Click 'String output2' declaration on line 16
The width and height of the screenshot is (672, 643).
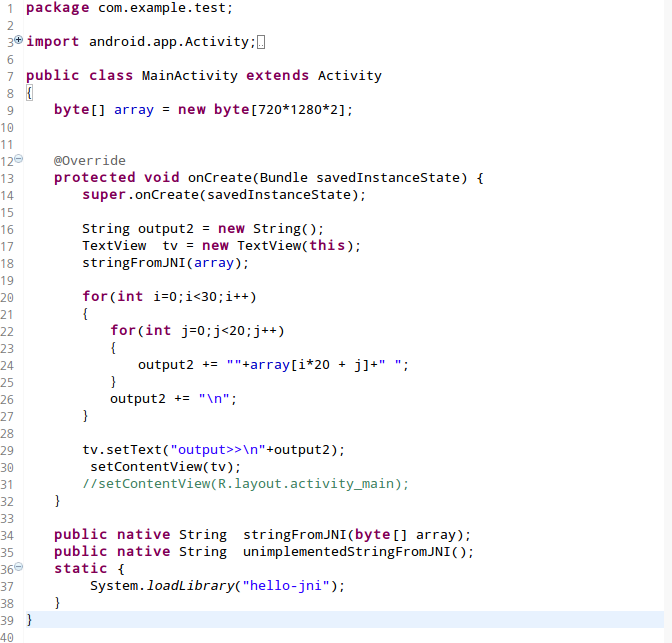(138, 228)
